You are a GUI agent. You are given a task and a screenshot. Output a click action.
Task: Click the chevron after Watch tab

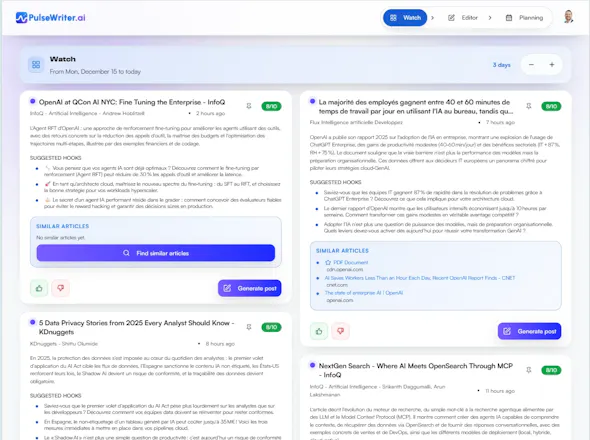(432, 18)
